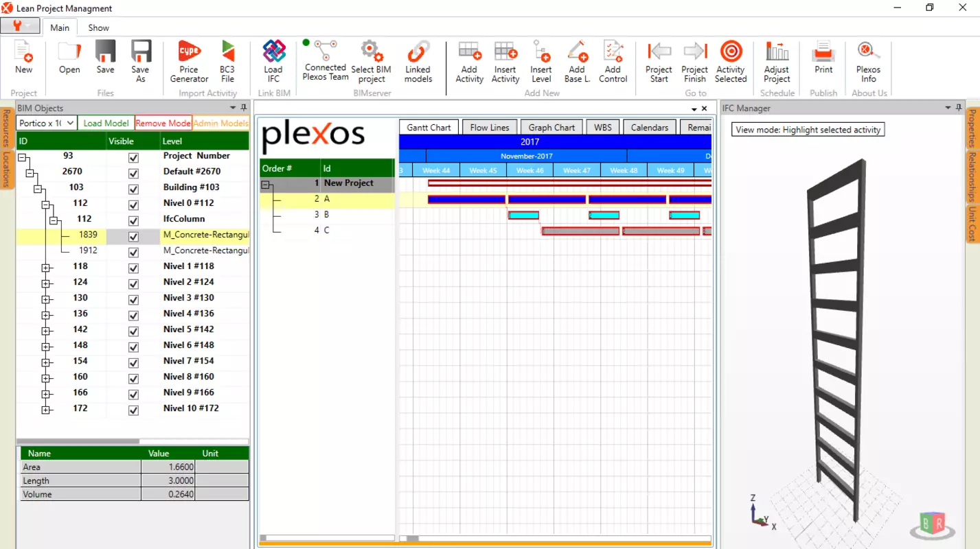The image size is (980, 549).
Task: Open the WBS tab
Action: click(602, 127)
